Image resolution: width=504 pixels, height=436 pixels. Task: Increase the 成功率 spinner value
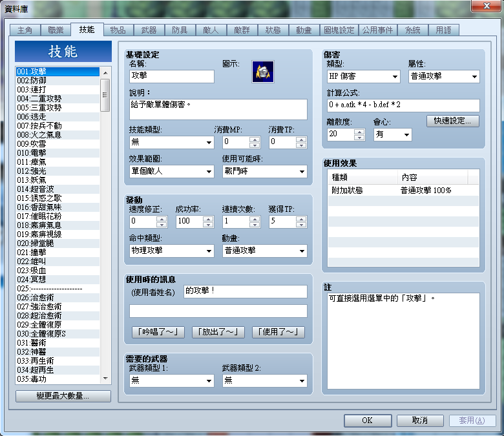pyautogui.click(x=208, y=219)
